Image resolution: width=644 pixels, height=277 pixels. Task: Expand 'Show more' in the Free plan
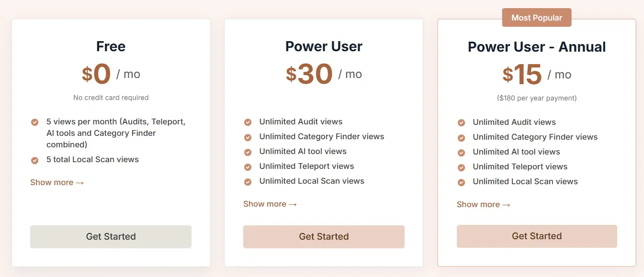57,182
